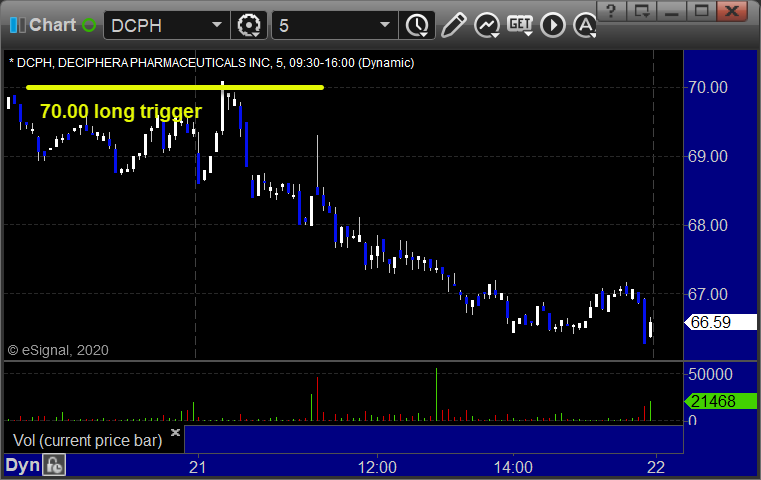Open the studies chart-line icon
Screen dimensions: 761x480
tap(487, 25)
